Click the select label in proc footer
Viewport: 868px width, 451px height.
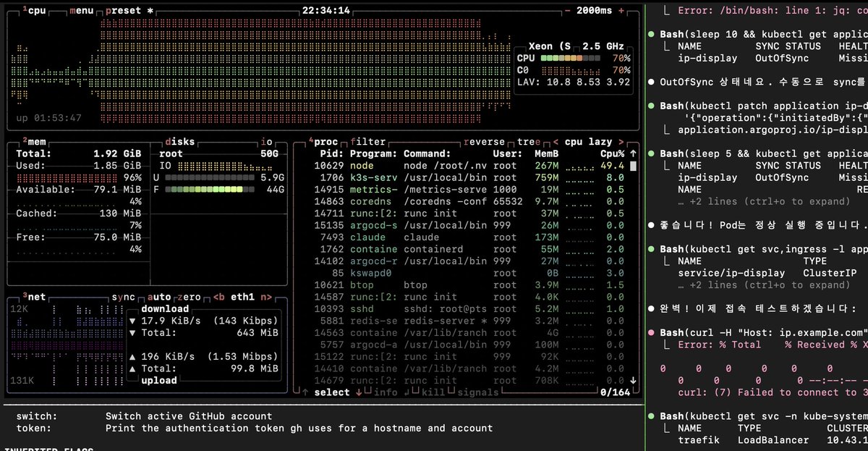coord(332,392)
